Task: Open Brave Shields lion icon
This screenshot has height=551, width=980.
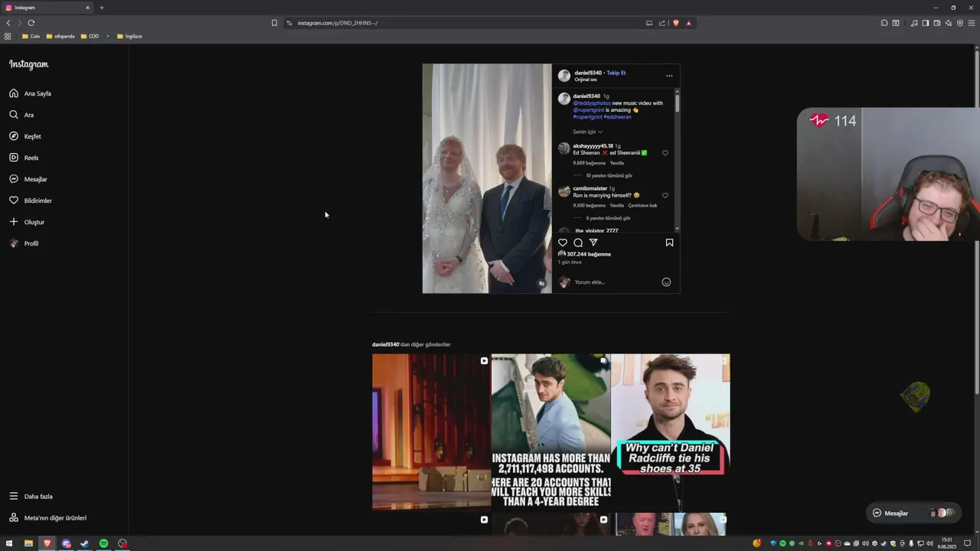Action: coord(676,23)
